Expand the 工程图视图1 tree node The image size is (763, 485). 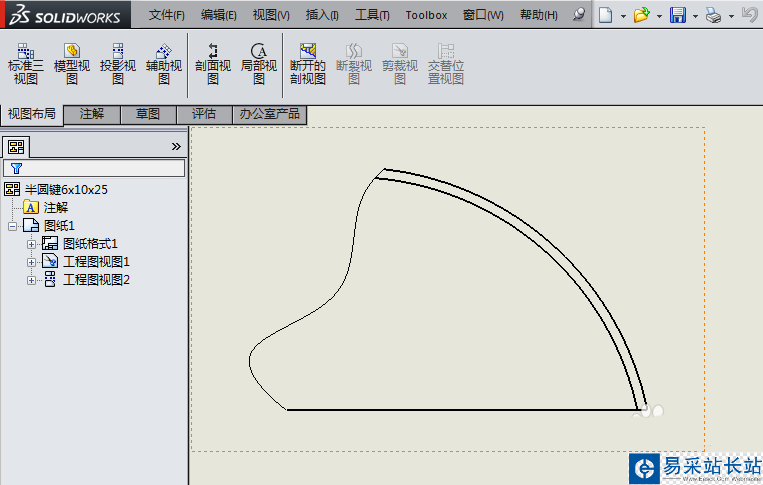[32, 262]
